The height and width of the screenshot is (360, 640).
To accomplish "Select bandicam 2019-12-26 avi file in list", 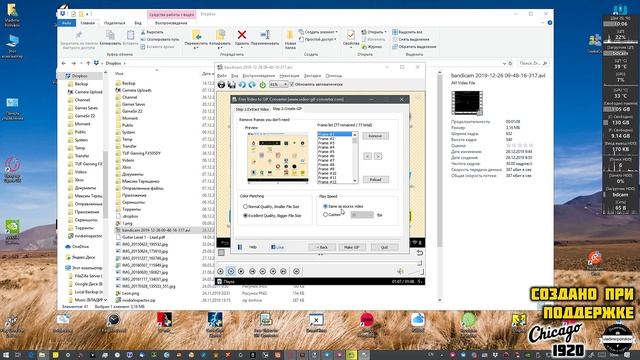I will pos(156,230).
